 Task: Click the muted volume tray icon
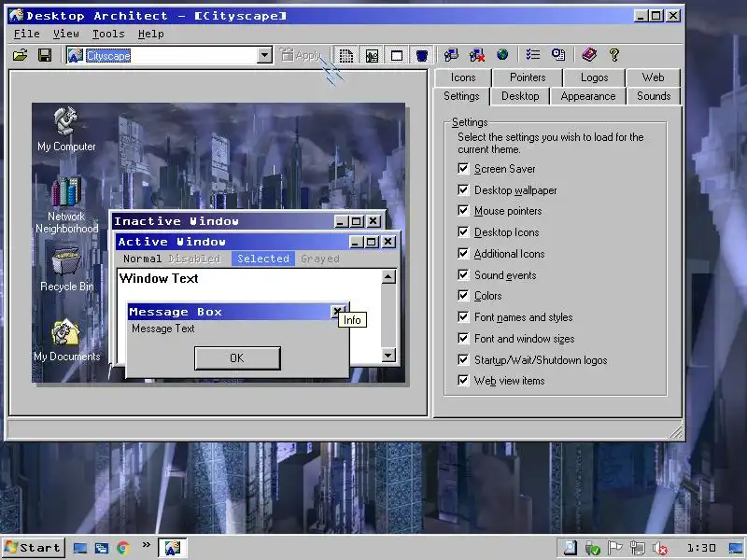[660, 549]
